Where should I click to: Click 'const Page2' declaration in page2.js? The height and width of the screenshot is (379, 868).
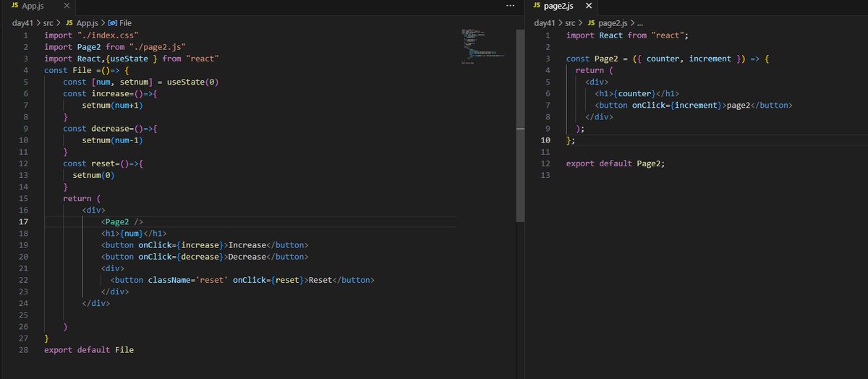coord(592,58)
